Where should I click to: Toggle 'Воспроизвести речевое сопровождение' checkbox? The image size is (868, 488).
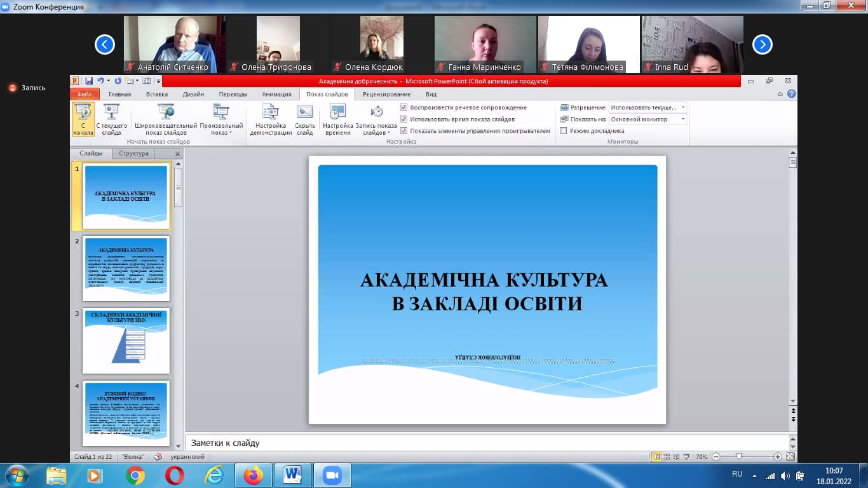click(403, 108)
